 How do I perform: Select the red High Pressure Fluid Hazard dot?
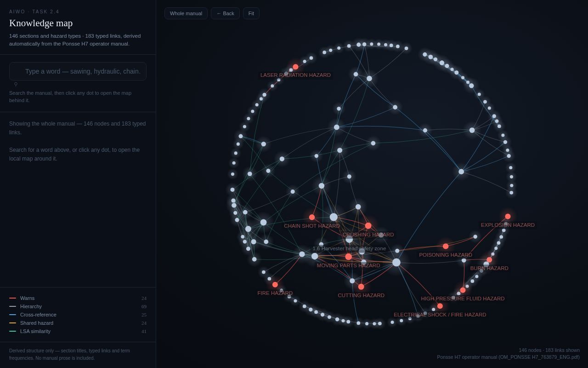pos(463,290)
